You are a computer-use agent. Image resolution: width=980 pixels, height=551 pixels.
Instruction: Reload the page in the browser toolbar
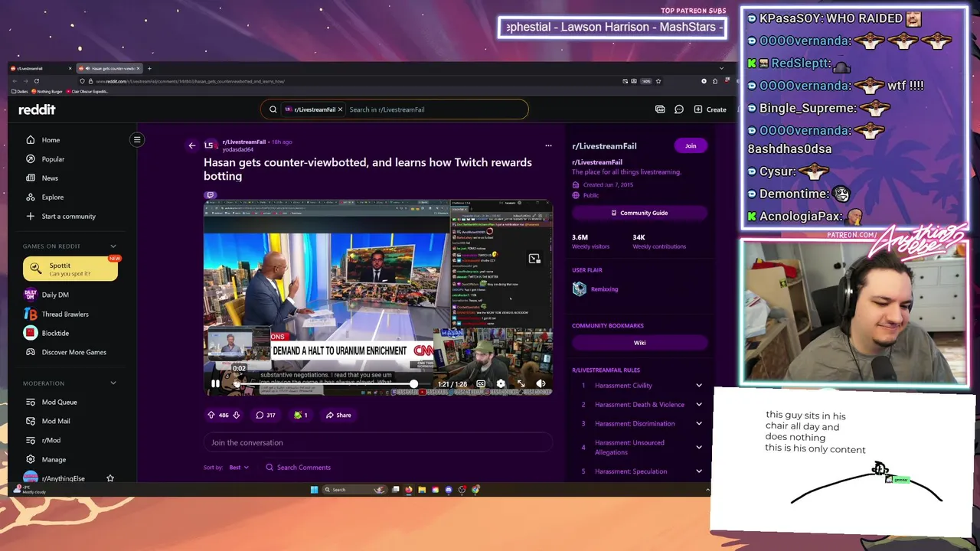click(36, 81)
